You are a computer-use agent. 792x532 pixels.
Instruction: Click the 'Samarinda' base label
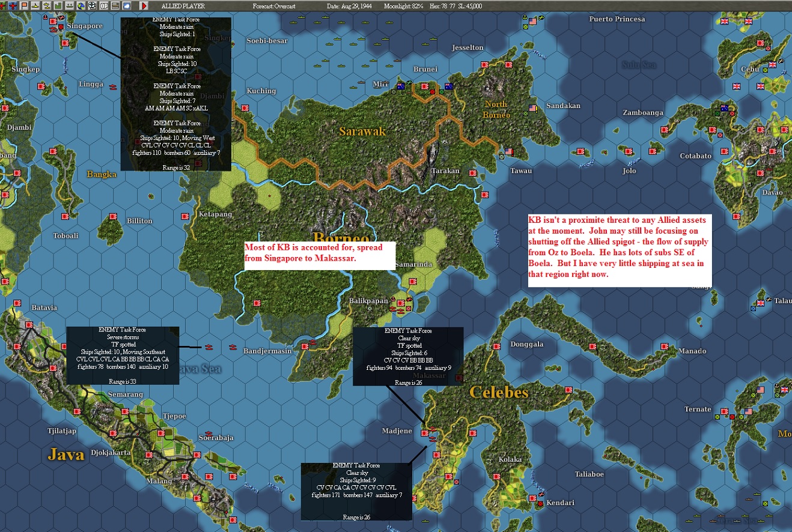414,265
